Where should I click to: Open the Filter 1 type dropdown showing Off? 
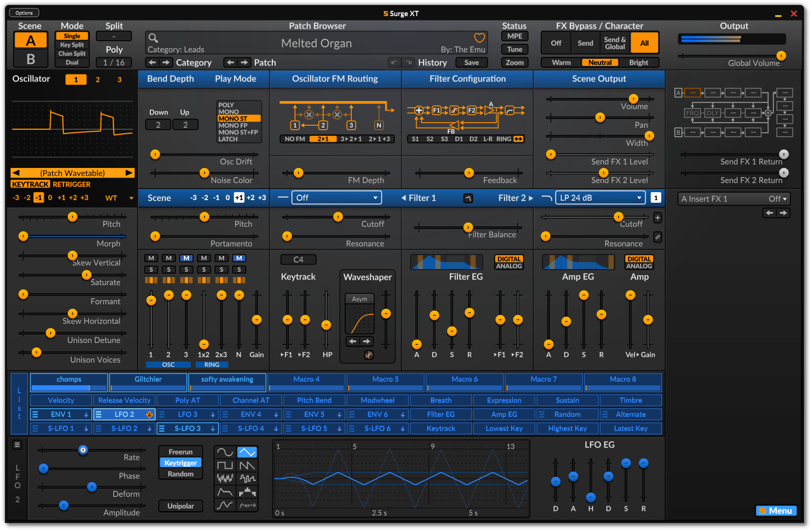[337, 198]
